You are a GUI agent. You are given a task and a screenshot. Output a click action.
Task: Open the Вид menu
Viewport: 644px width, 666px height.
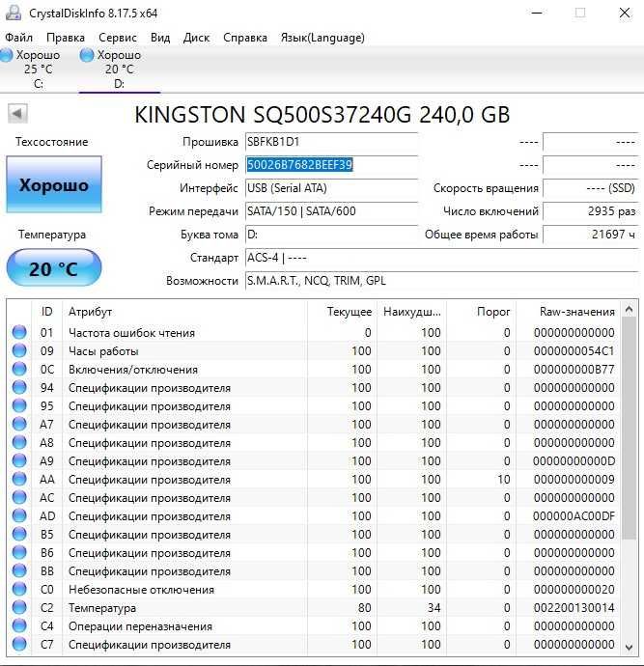[x=160, y=38]
